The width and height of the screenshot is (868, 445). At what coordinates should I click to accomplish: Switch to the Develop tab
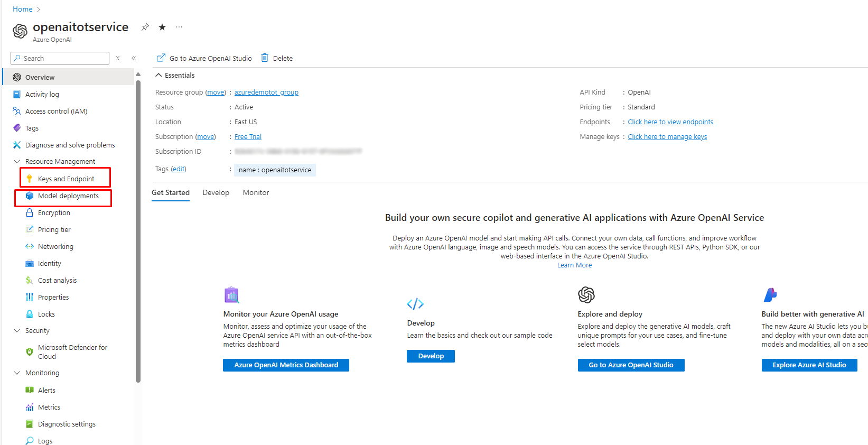click(216, 192)
